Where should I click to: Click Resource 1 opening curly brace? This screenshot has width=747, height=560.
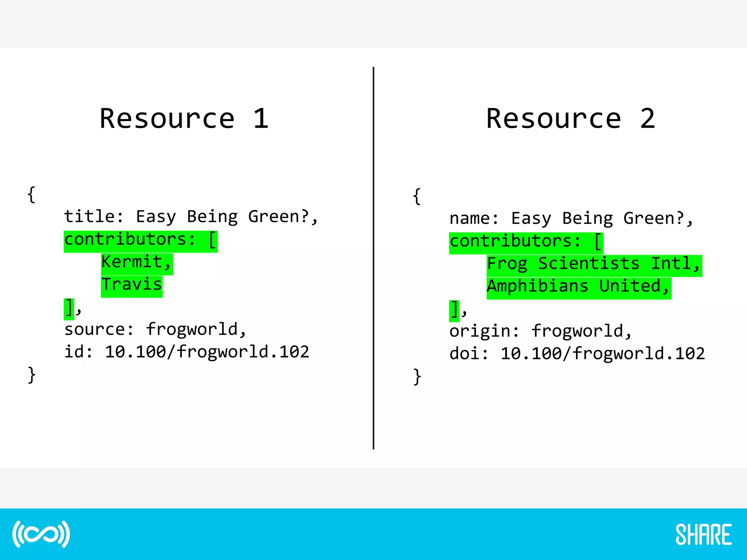coord(31,195)
